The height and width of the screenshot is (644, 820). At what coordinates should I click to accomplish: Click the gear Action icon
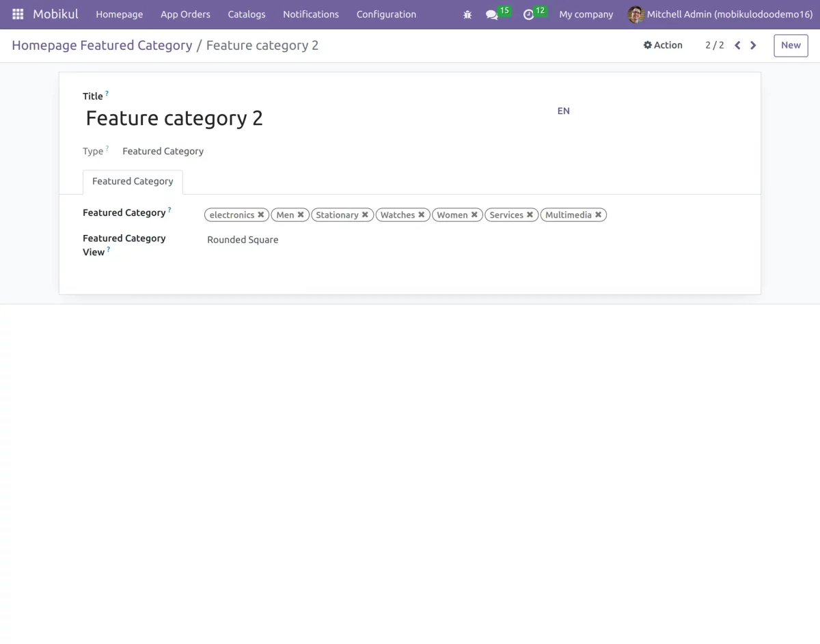pyautogui.click(x=647, y=45)
